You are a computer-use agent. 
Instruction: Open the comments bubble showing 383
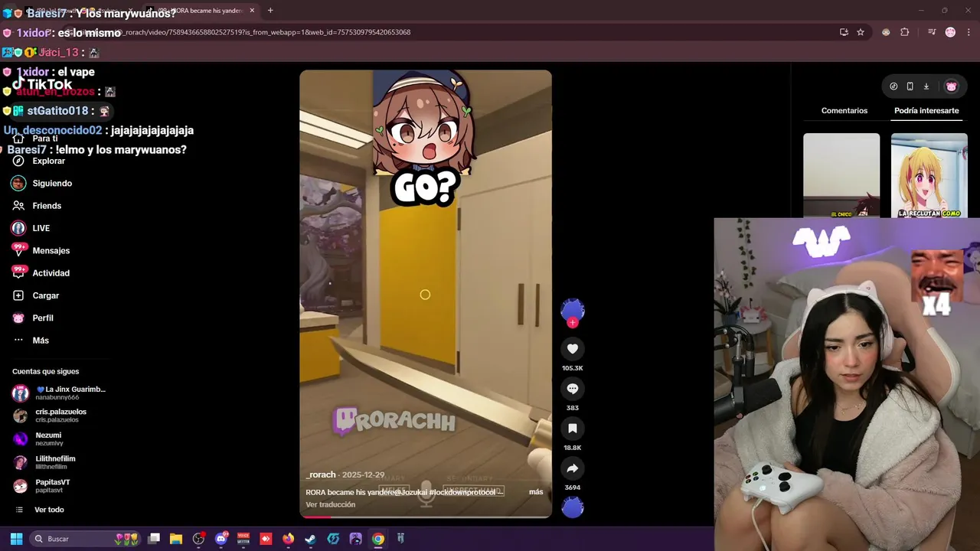tap(572, 389)
